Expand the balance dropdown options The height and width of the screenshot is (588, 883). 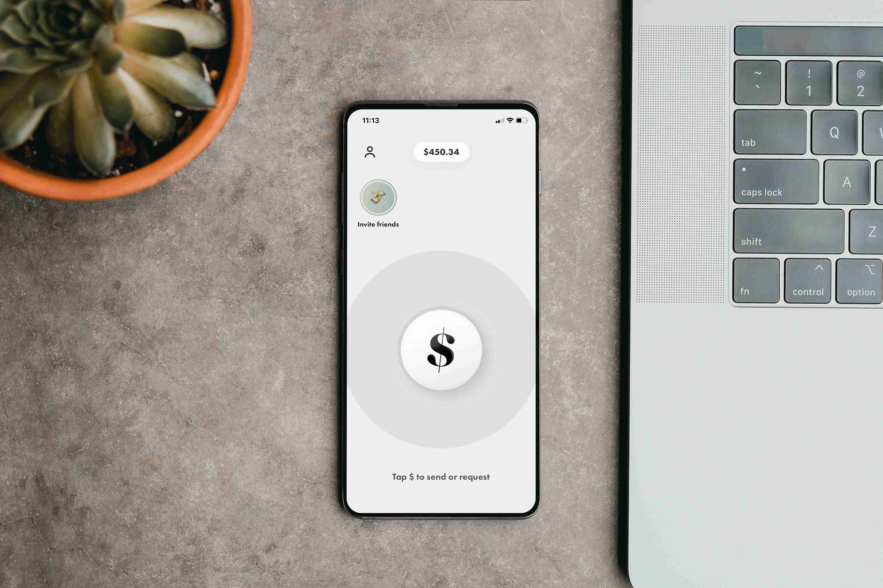(x=440, y=152)
